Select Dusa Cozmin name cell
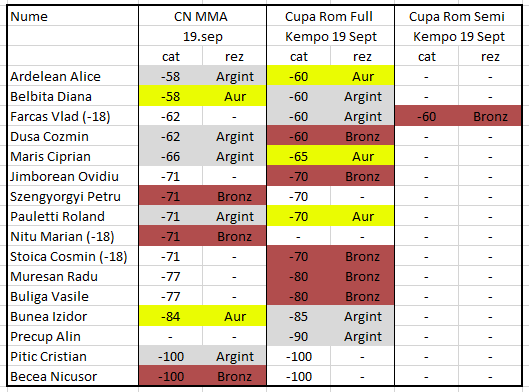Image resolution: width=529 pixels, height=392 pixels. coord(73,136)
